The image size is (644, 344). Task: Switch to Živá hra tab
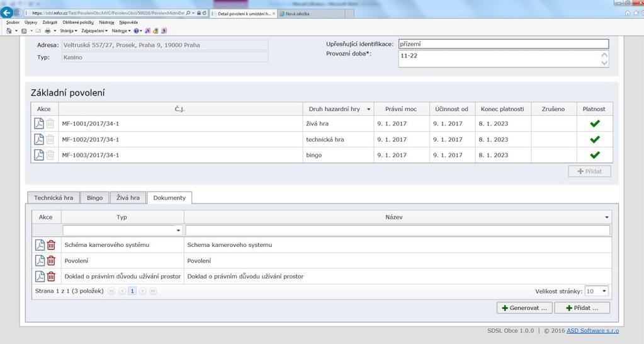[128, 198]
